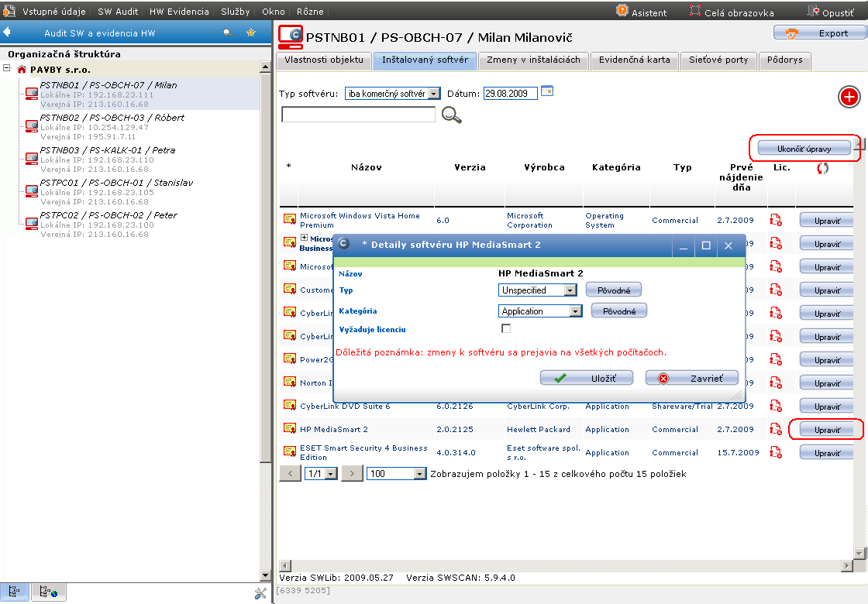Click the magnifier icon in left panel header
The width and height of the screenshot is (868, 604).
[x=227, y=33]
